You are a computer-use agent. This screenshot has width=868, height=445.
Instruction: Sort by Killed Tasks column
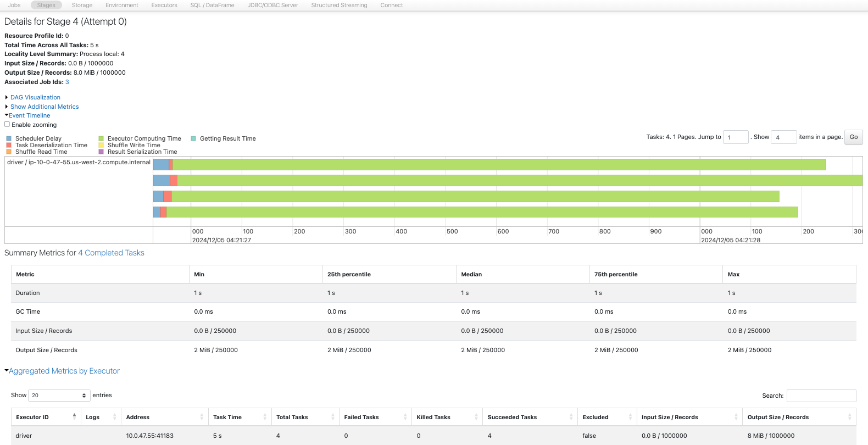click(447, 417)
